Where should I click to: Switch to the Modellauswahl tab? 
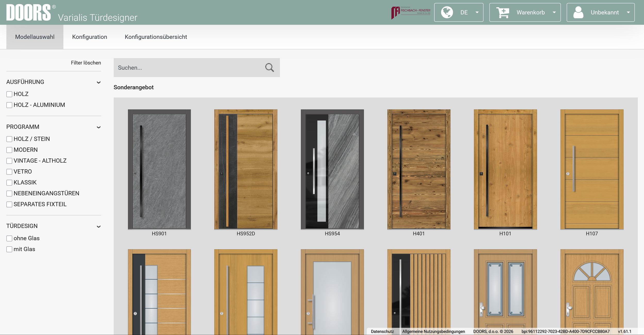pyautogui.click(x=35, y=37)
